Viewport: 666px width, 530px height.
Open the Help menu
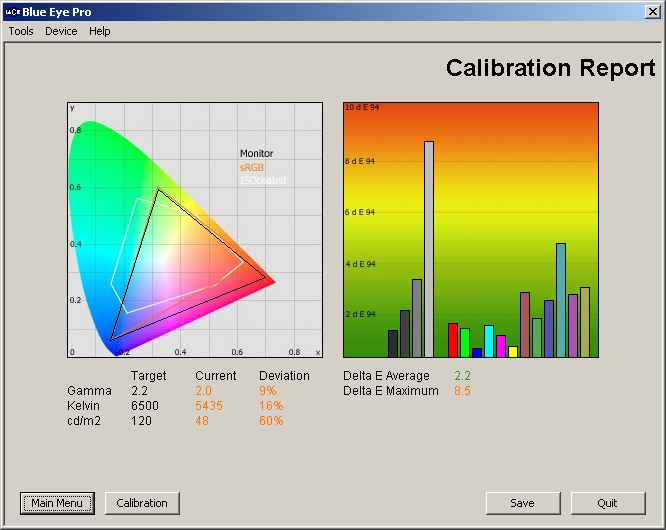point(100,31)
